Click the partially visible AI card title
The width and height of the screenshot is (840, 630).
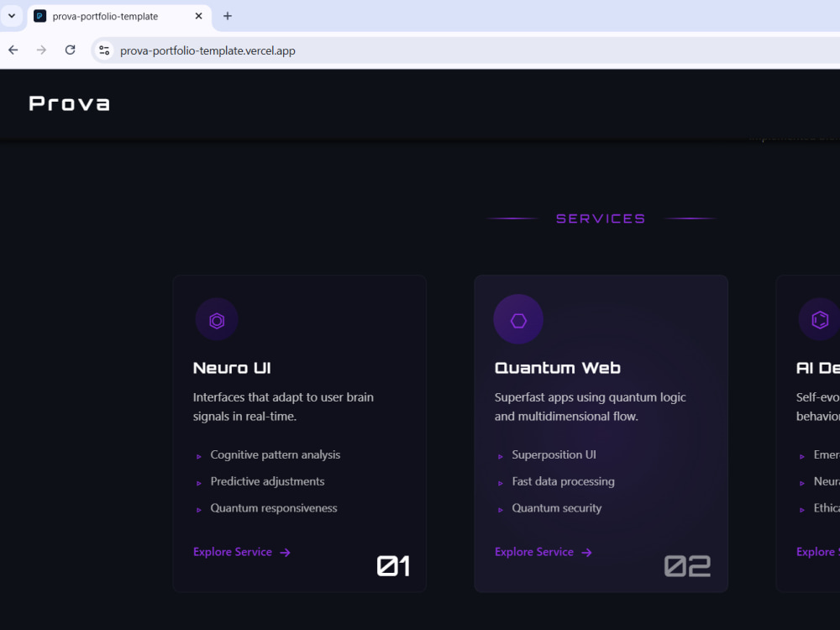point(818,368)
